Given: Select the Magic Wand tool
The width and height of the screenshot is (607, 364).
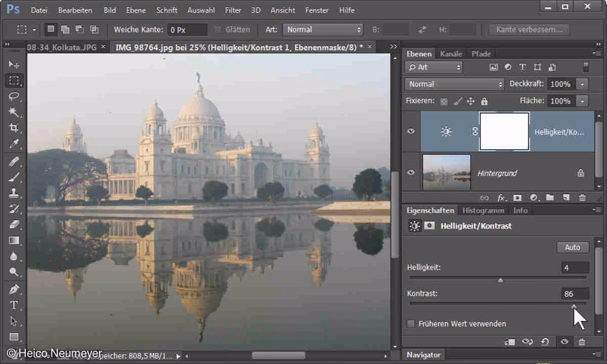Looking at the screenshot, I should coord(14,112).
